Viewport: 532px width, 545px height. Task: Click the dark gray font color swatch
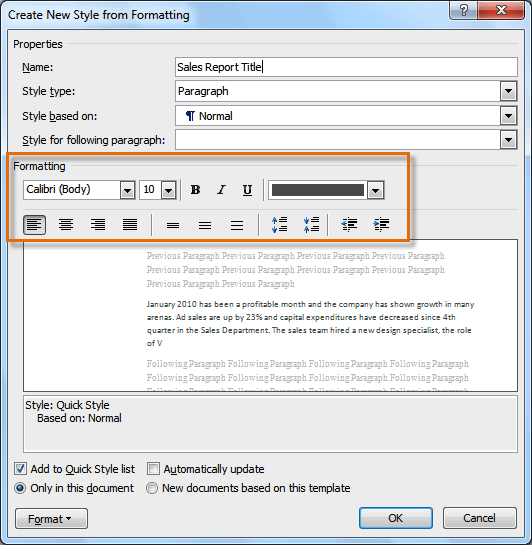point(318,190)
